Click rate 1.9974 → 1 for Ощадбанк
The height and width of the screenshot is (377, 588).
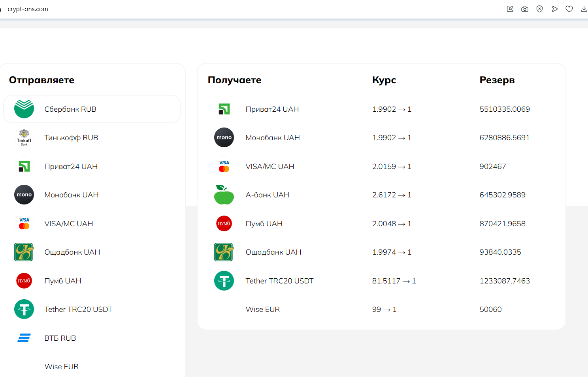click(x=392, y=252)
